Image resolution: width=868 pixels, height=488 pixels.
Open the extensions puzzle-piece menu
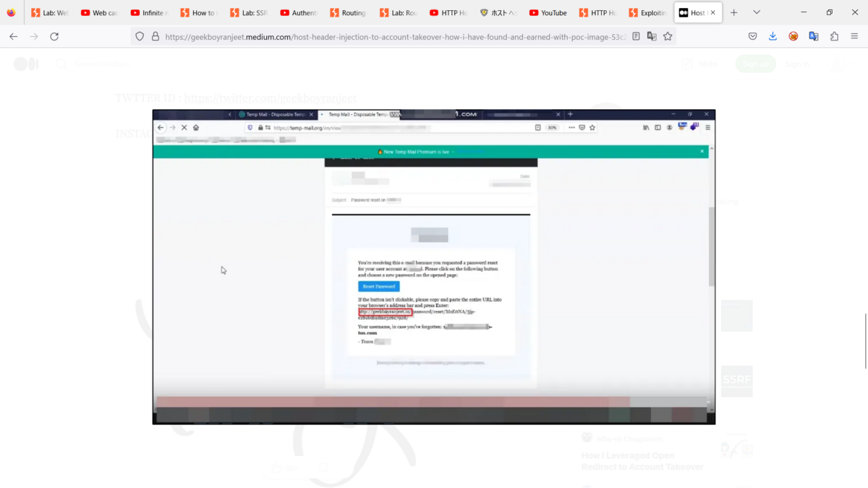(x=834, y=36)
